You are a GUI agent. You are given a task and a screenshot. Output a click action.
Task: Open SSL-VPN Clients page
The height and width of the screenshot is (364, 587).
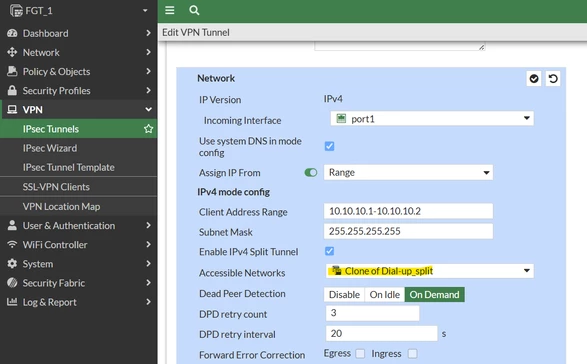point(79,186)
